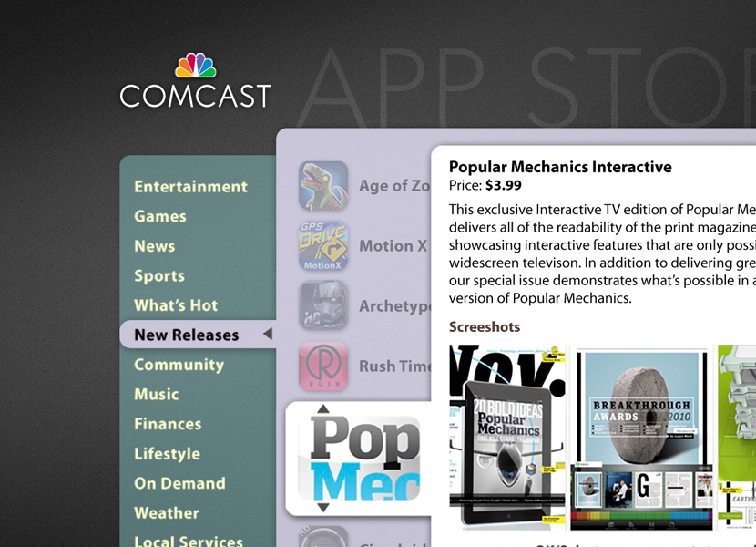Image resolution: width=756 pixels, height=547 pixels.
Task: Select the Popular Mechanics app icon
Action: coord(359,459)
